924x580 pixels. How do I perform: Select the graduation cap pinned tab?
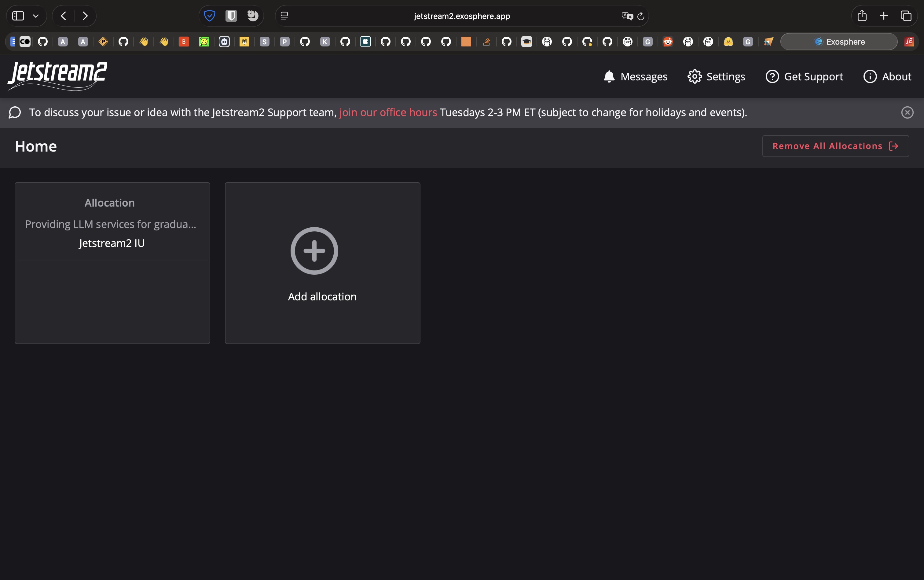pyautogui.click(x=527, y=42)
